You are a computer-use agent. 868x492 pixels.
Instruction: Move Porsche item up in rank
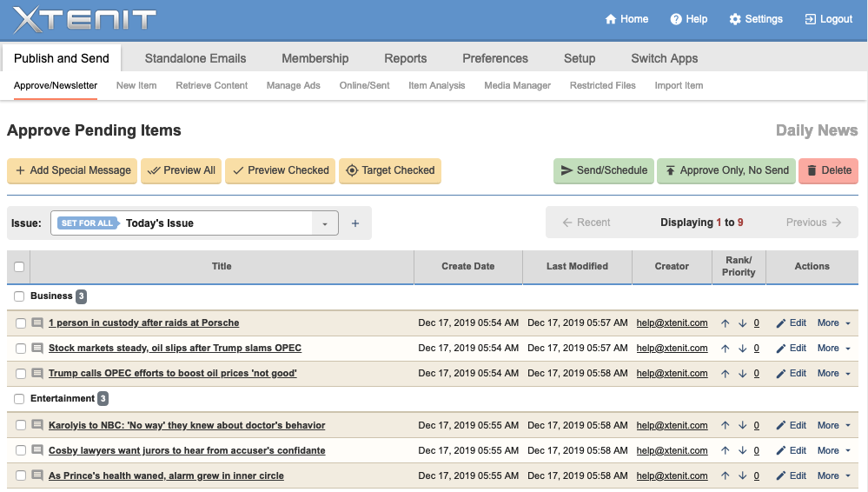click(726, 323)
